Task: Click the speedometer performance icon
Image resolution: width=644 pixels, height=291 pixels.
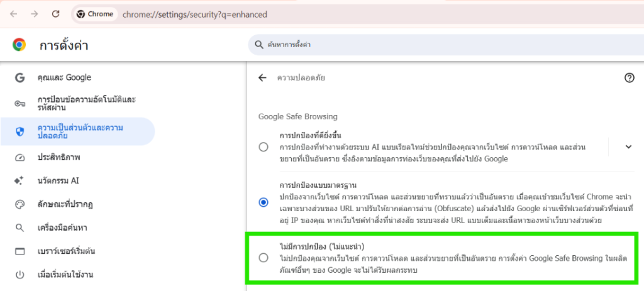Action: pyautogui.click(x=19, y=158)
